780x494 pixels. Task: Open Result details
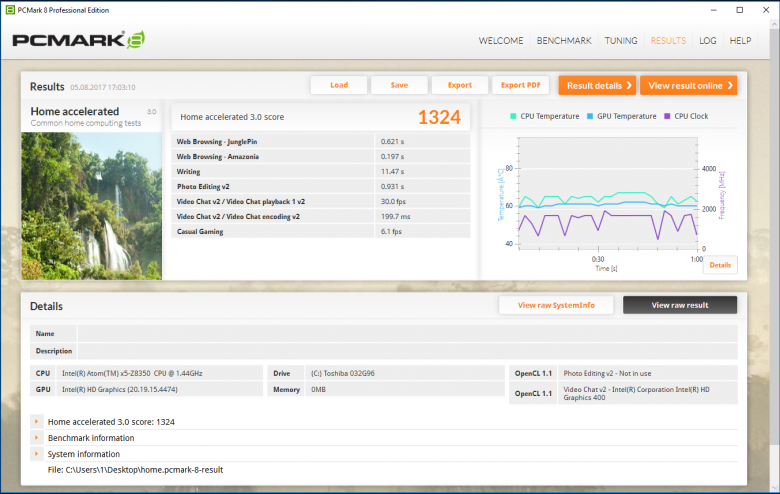[x=597, y=86]
